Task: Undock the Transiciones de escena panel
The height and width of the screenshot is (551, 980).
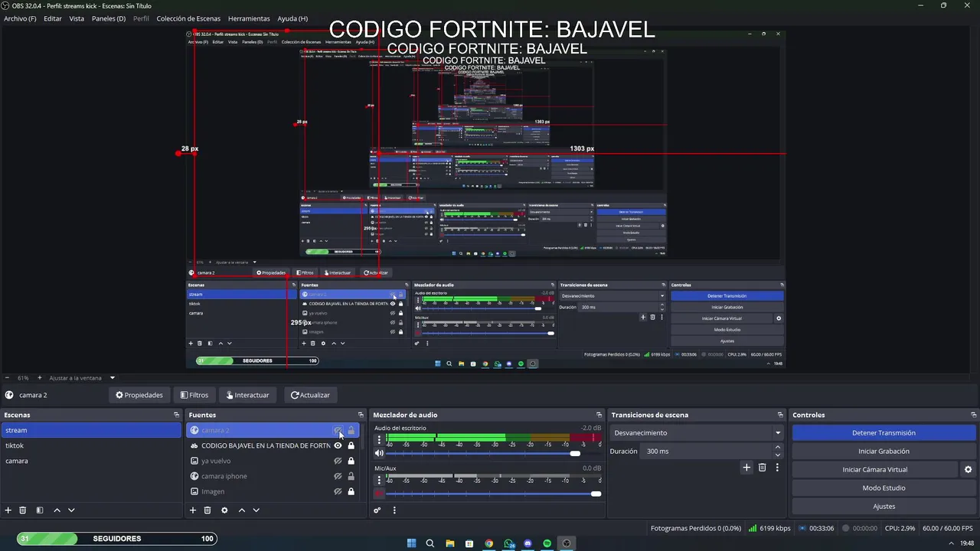Action: click(x=780, y=415)
